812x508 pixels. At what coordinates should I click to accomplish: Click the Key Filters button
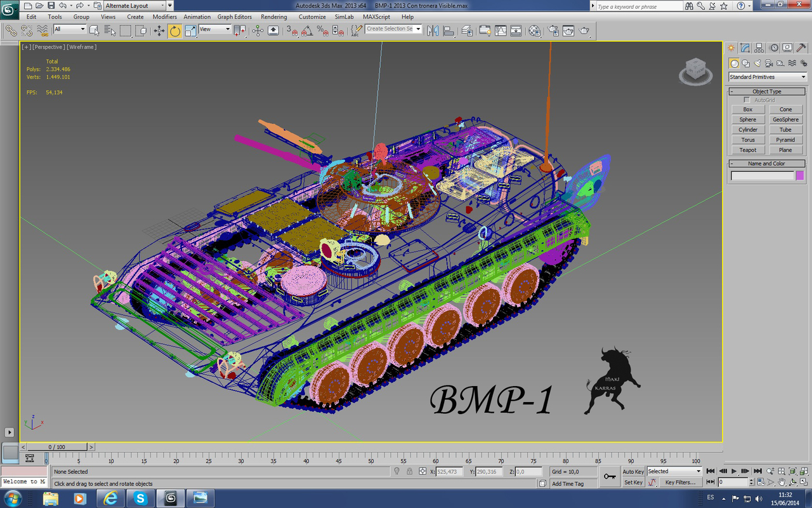[x=680, y=483]
